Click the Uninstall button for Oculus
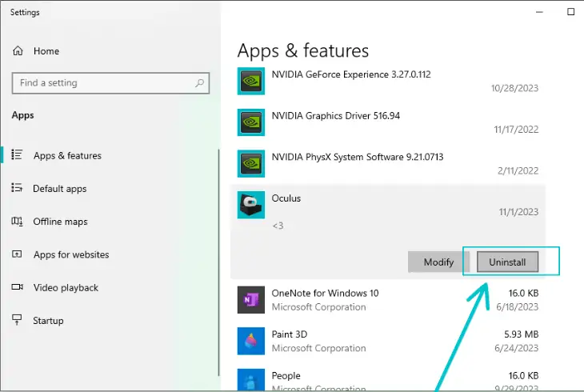This screenshot has width=584, height=392. coord(507,262)
